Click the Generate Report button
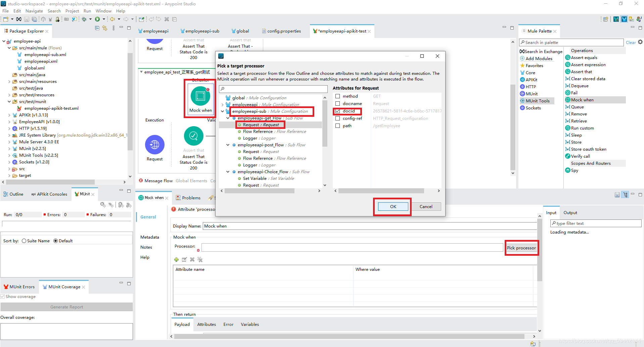This screenshot has width=644, height=347. [66, 307]
